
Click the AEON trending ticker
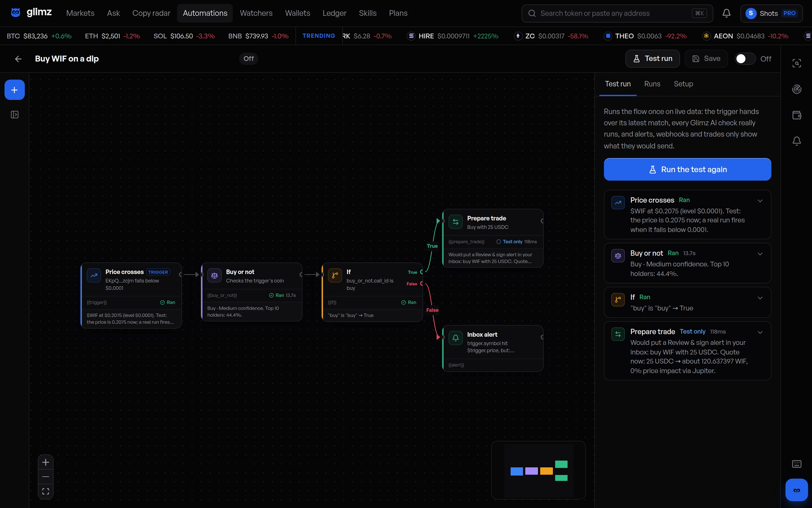click(745, 36)
